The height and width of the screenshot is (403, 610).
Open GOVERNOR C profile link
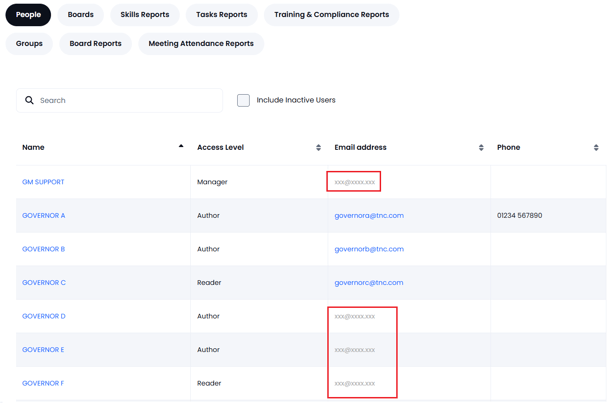pyautogui.click(x=44, y=282)
